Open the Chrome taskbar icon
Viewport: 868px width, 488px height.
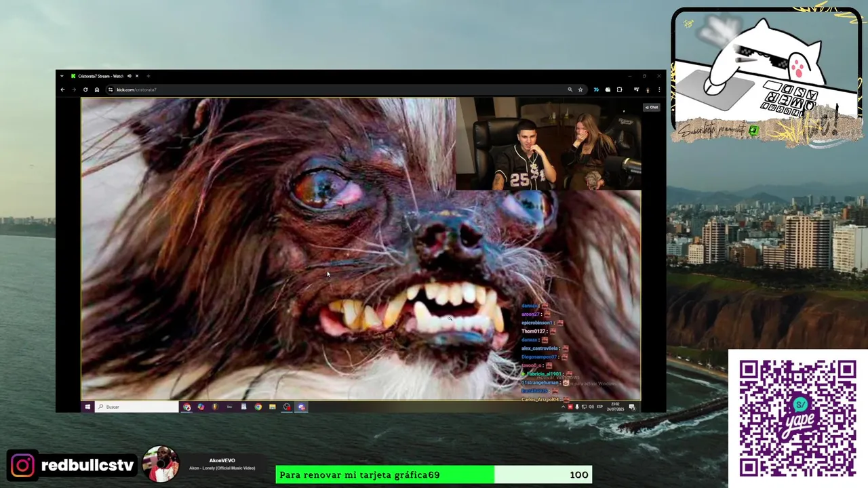click(x=258, y=407)
